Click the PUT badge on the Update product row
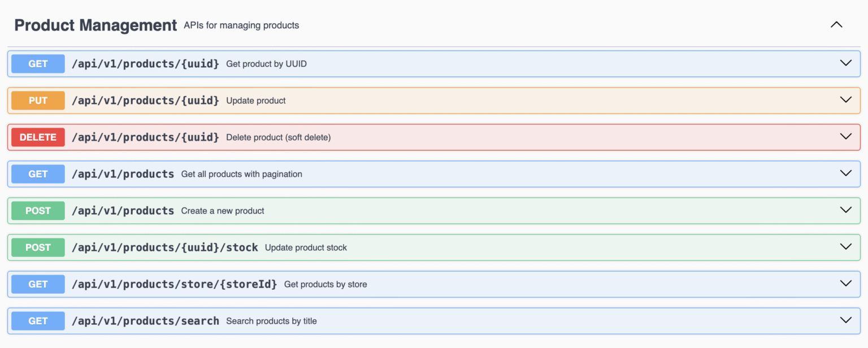The height and width of the screenshot is (348, 868). pyautogui.click(x=37, y=100)
